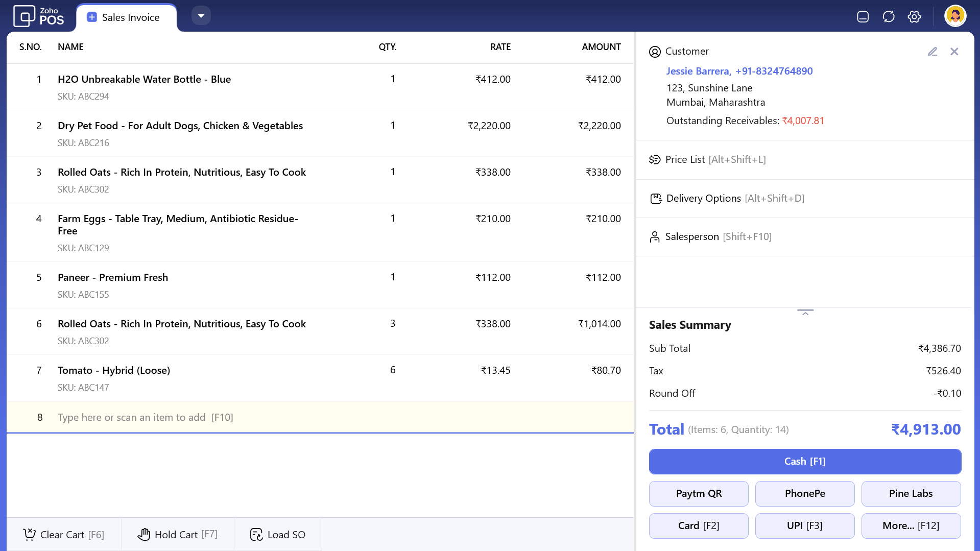Image resolution: width=980 pixels, height=551 pixels.
Task: Remove customer using the X icon
Action: 954,52
